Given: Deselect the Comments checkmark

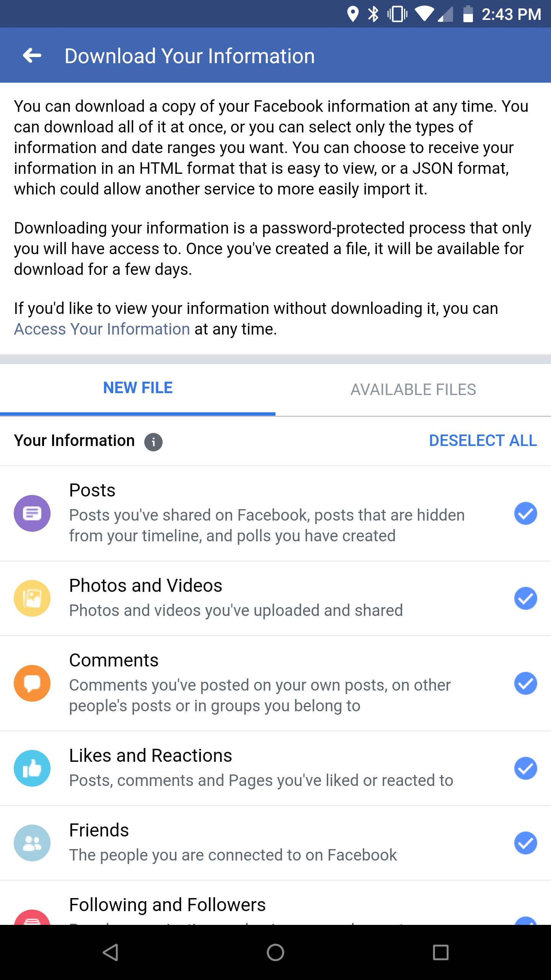Looking at the screenshot, I should [x=526, y=683].
